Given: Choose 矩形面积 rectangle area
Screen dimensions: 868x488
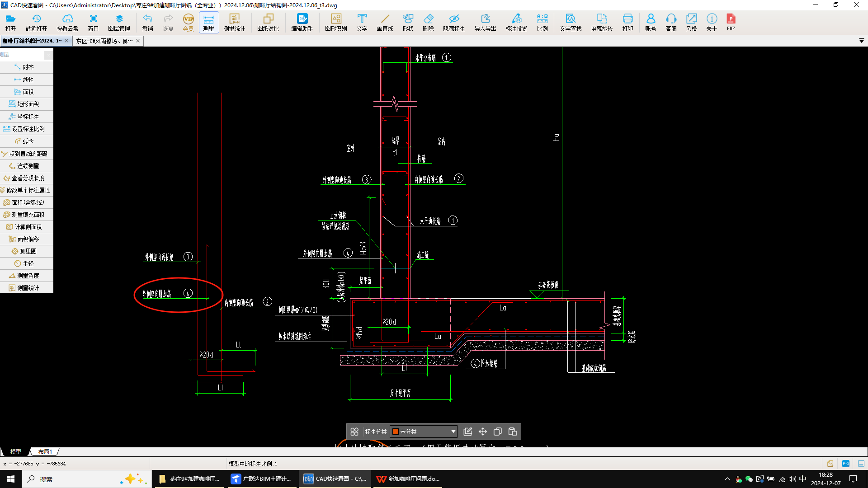Looking at the screenshot, I should pyautogui.click(x=27, y=104).
